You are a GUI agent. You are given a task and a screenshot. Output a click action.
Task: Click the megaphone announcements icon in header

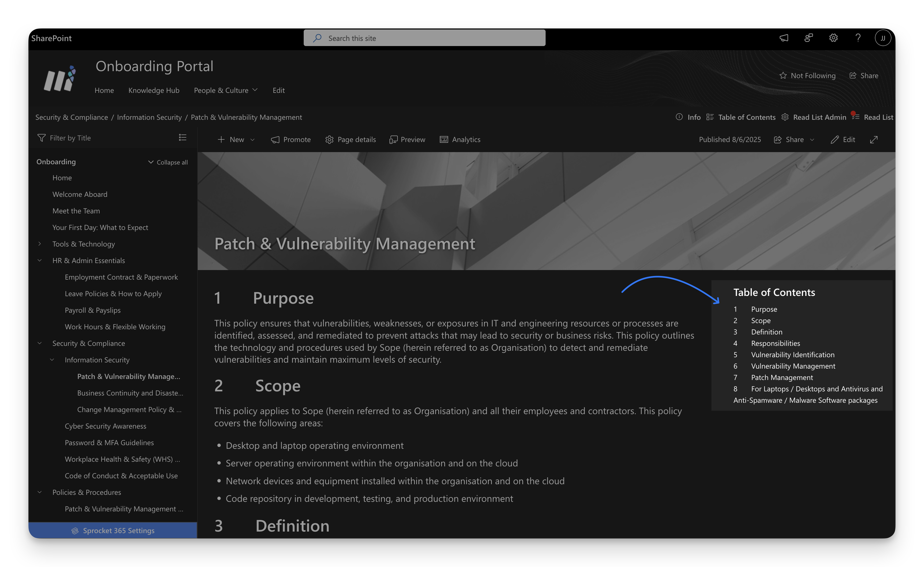click(784, 38)
